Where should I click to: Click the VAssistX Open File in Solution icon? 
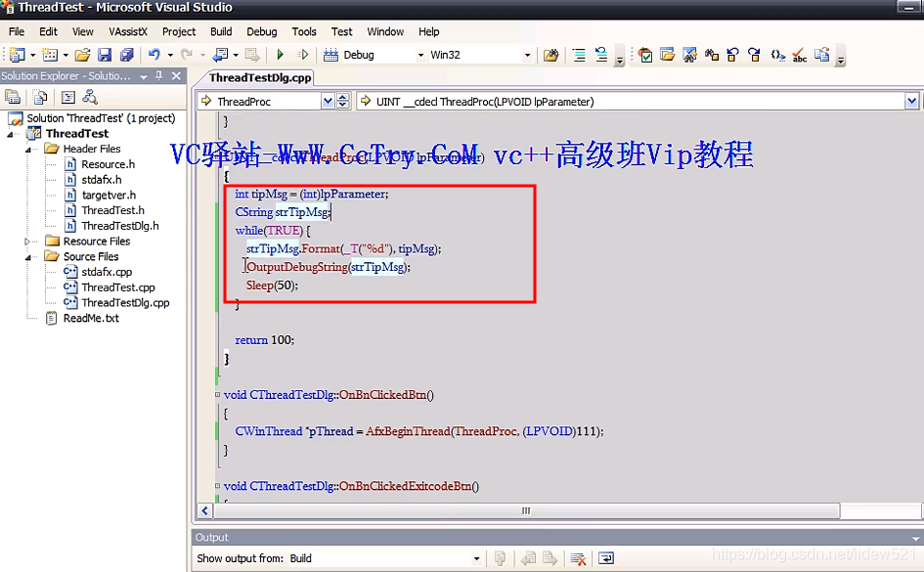coord(667,56)
